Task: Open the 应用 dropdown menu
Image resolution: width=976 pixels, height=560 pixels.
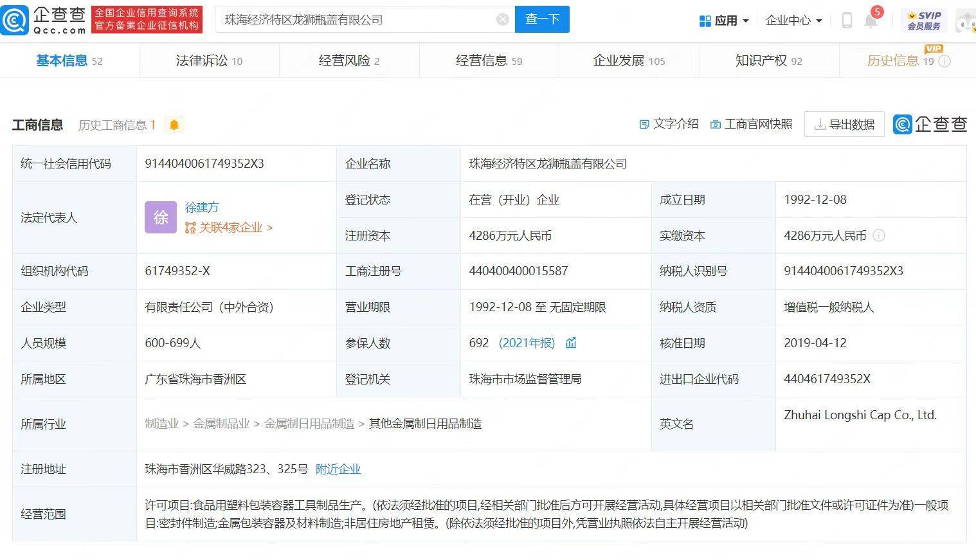Action: coord(724,21)
